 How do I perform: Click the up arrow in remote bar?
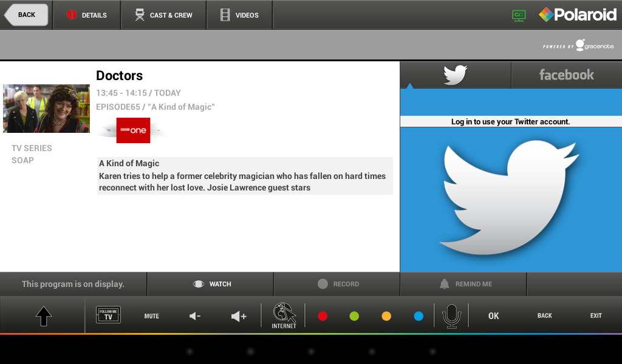coord(44,316)
